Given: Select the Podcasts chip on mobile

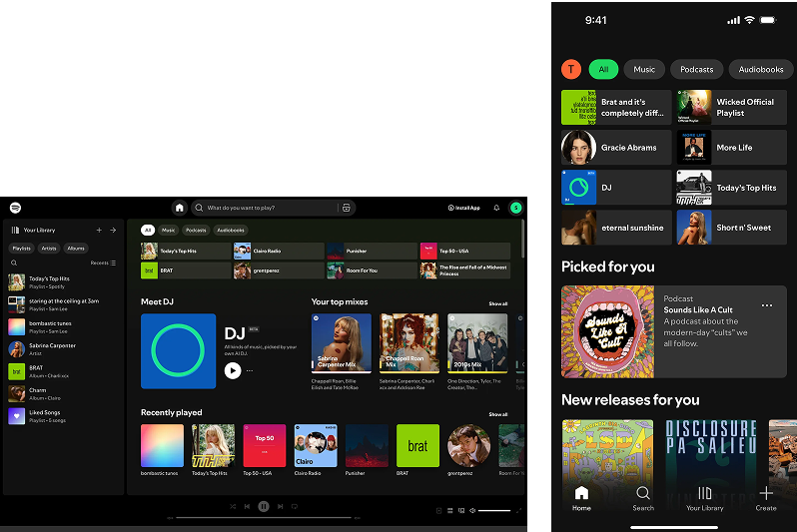Looking at the screenshot, I should coord(696,69).
